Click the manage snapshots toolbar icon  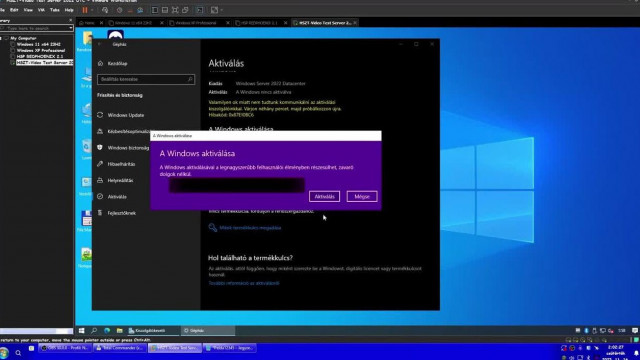(x=140, y=10)
